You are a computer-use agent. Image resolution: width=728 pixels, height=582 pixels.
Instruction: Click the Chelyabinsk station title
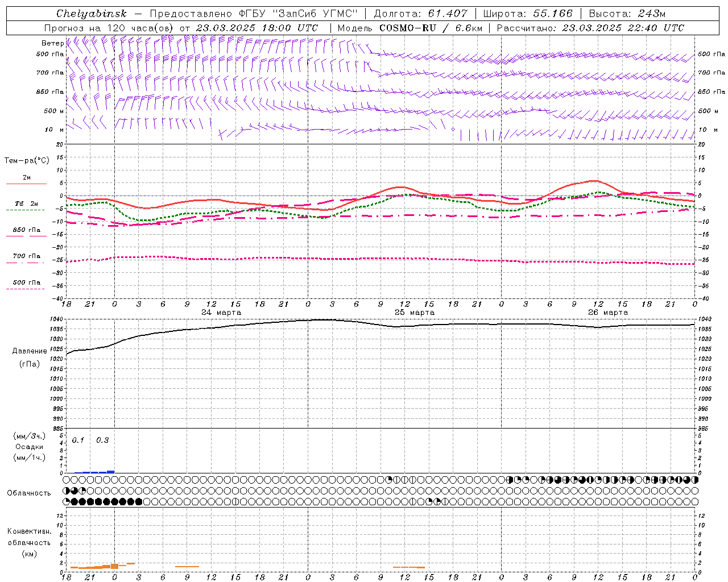[x=91, y=14]
